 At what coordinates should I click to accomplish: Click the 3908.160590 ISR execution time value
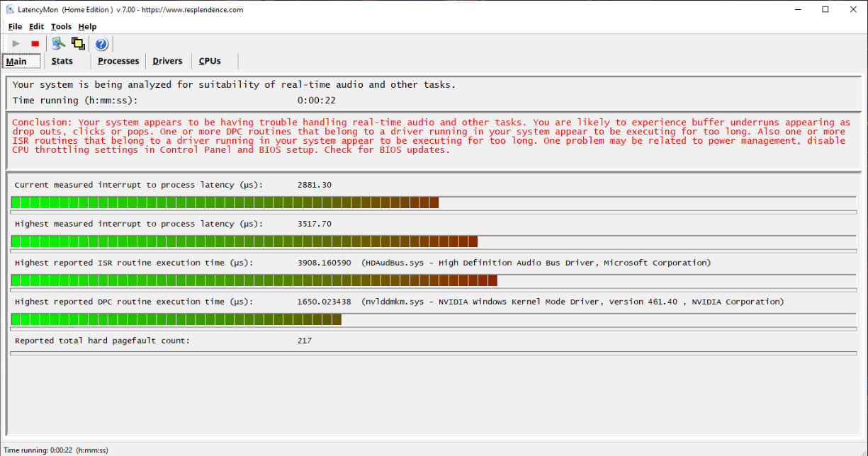point(325,263)
